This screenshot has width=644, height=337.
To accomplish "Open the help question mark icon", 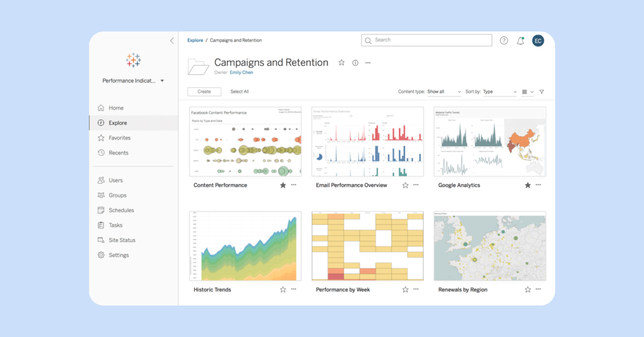I will [x=504, y=41].
